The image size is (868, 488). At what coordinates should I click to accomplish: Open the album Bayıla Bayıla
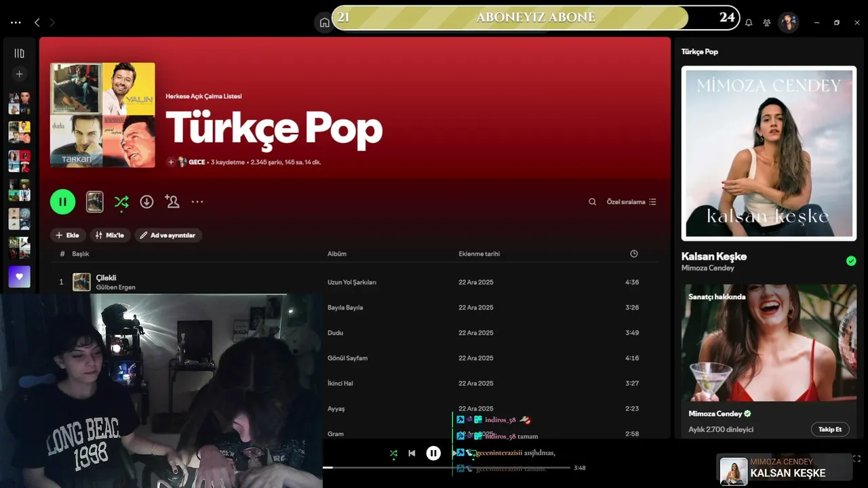pos(345,308)
